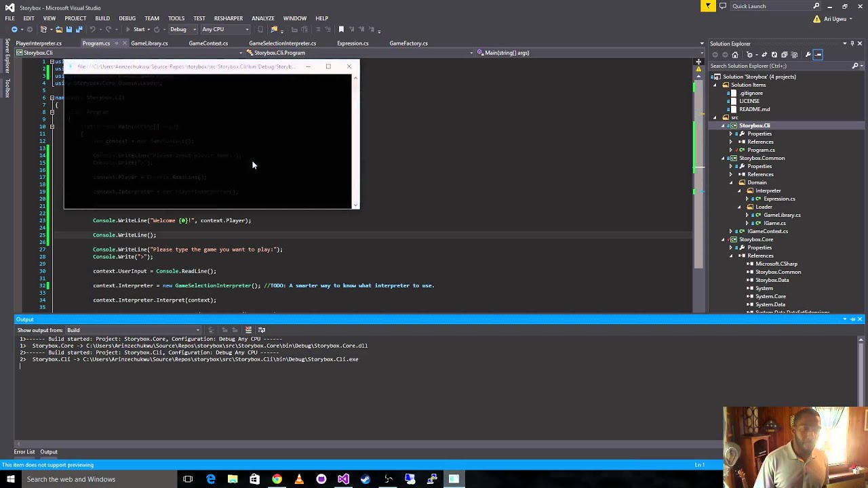Expand Expression.cs node in tree

pos(747,199)
